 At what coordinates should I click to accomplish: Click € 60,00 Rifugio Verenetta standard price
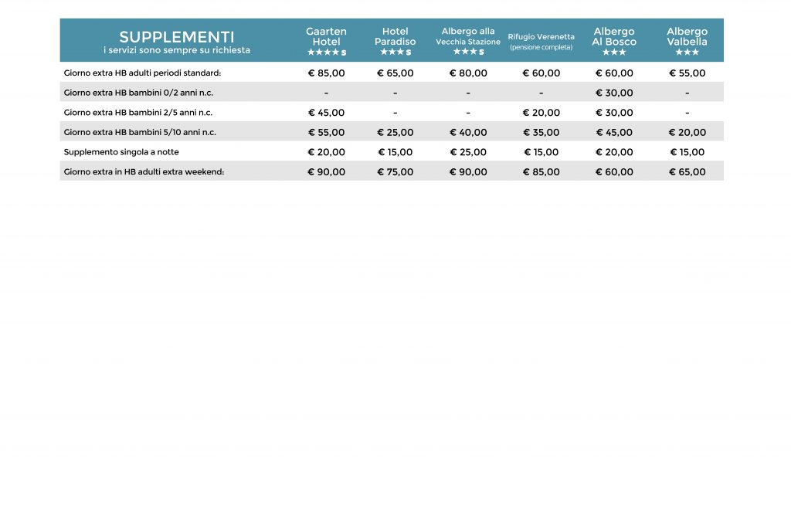[x=541, y=73]
